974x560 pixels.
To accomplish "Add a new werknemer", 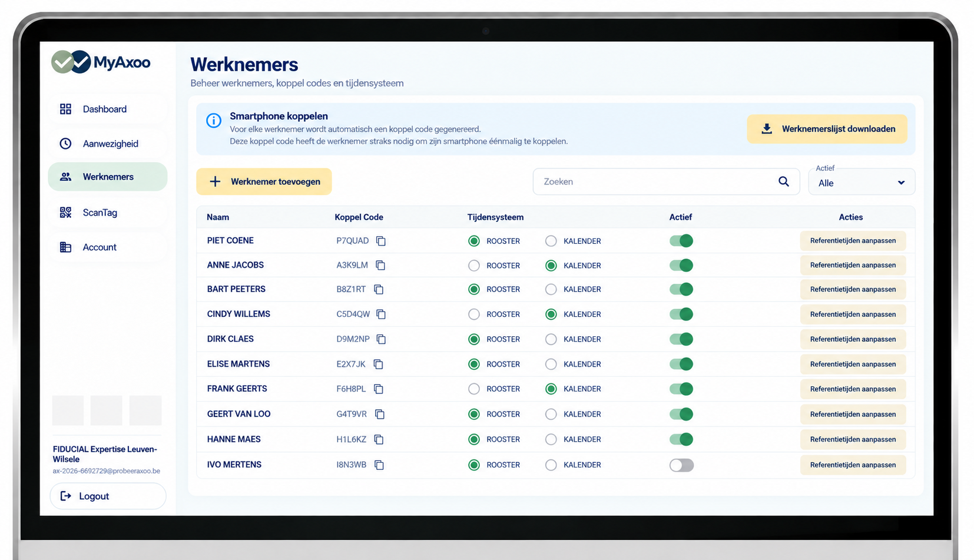I will tap(264, 181).
